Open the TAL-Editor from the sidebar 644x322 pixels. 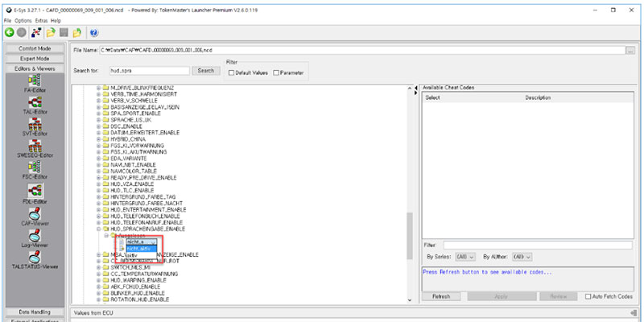[x=35, y=105]
